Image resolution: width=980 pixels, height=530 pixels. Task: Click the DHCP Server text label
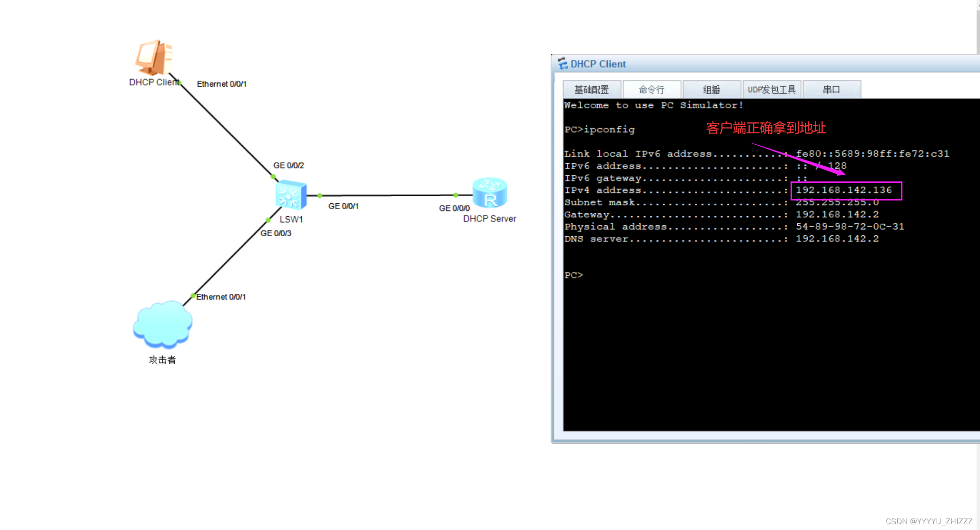tap(489, 219)
